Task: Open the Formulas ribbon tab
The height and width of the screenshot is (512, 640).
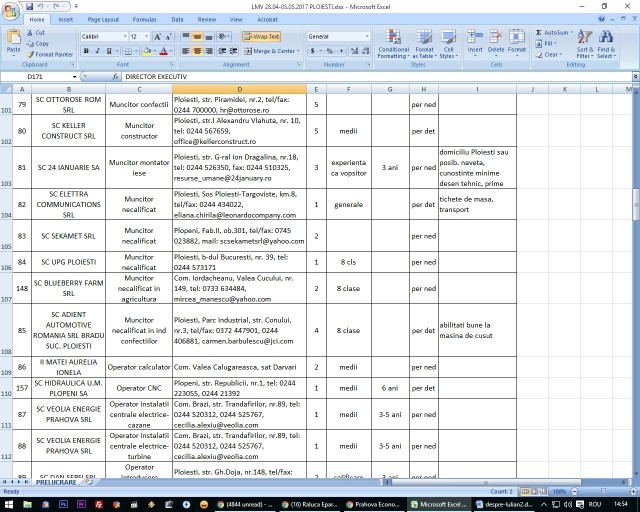Action: click(144, 19)
